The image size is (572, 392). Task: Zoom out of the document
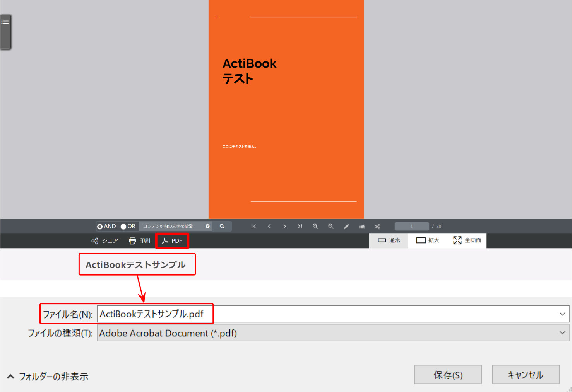click(x=331, y=226)
